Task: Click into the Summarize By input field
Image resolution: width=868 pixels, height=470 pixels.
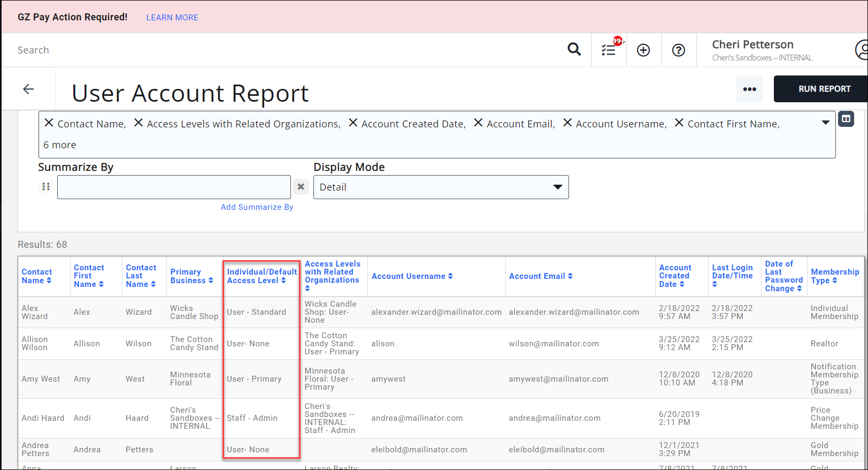Action: (x=174, y=187)
